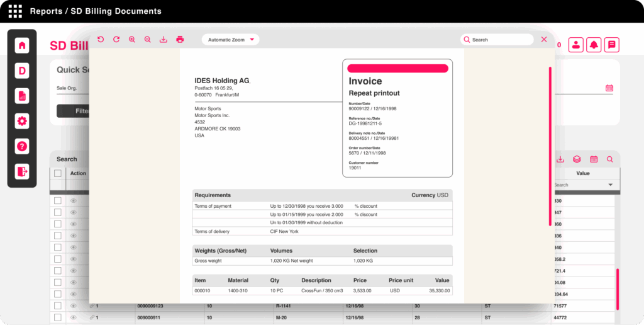
Task: Click the M-20 cell in the billing table
Action: pos(281,317)
